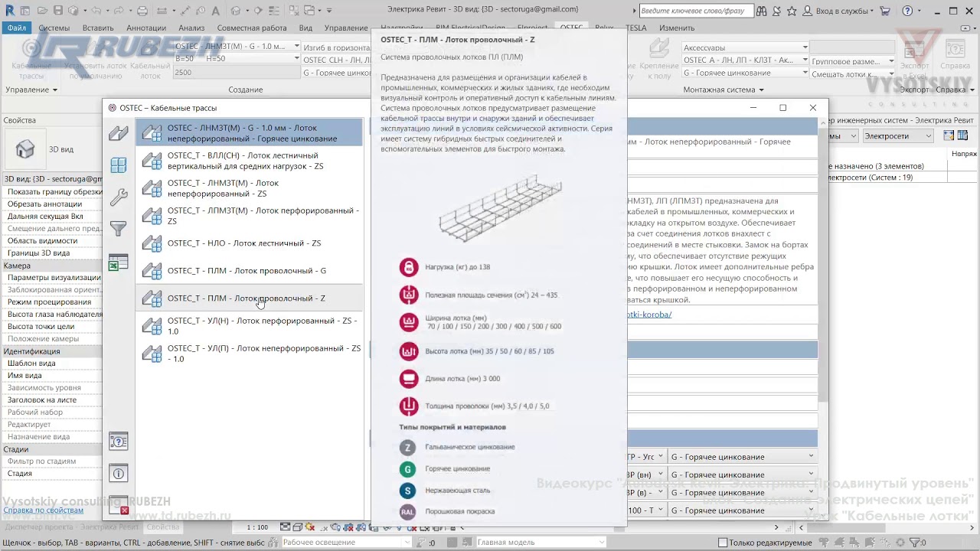Screen dimensions: 980x551
Task: Select the OSTEC_T - ПЛМ wire tray - Z row
Action: click(249, 298)
